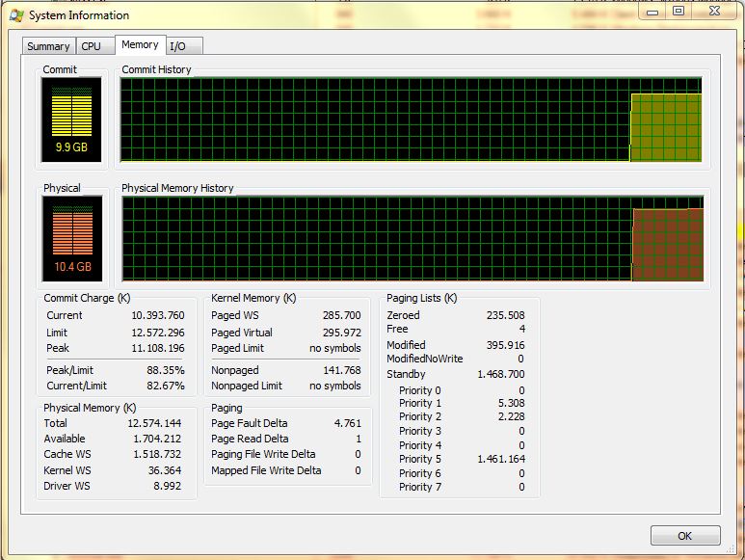
Task: Click the Paging File Write Delta label
Action: (x=263, y=454)
